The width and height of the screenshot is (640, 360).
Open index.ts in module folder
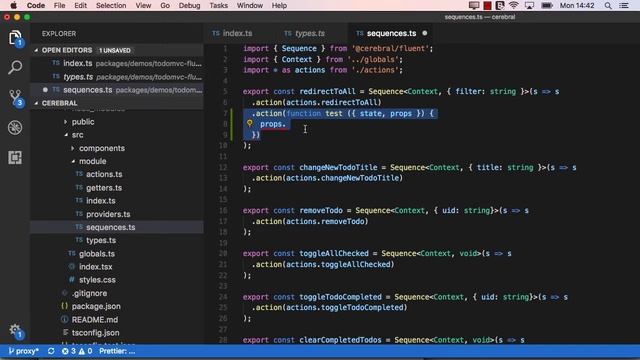click(100, 201)
